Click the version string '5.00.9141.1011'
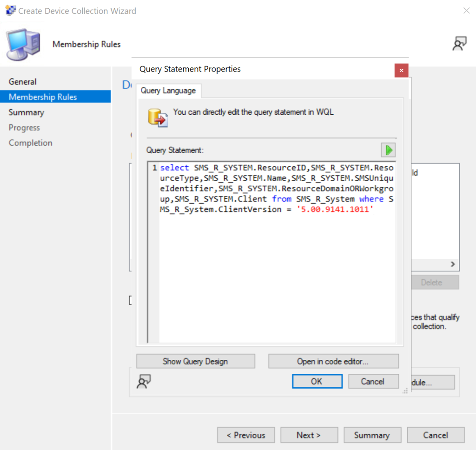This screenshot has width=476, height=450. point(335,209)
